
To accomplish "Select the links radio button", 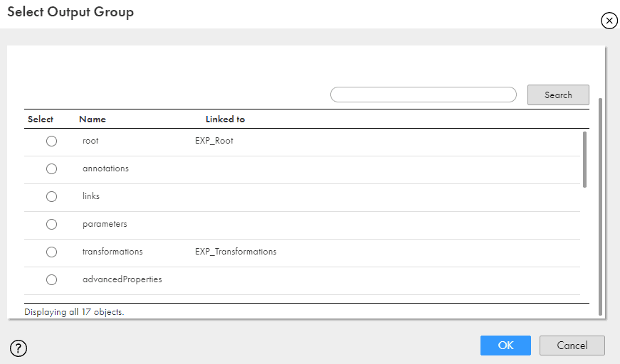I will click(51, 197).
